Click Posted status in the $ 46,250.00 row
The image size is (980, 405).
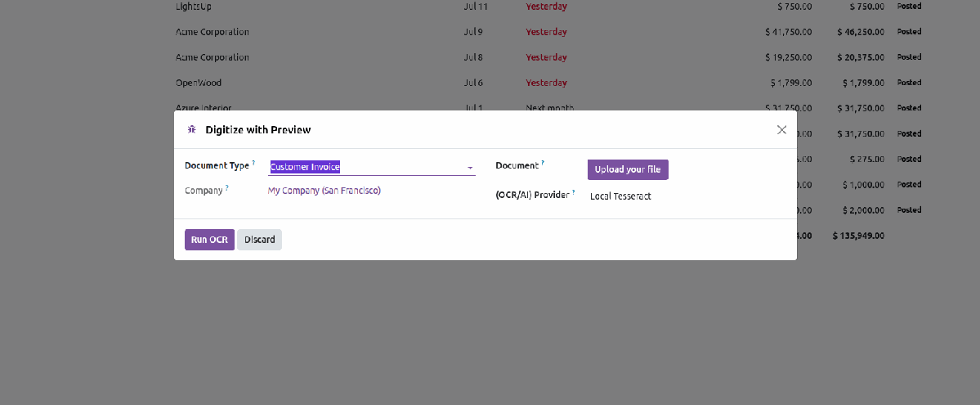tap(910, 32)
